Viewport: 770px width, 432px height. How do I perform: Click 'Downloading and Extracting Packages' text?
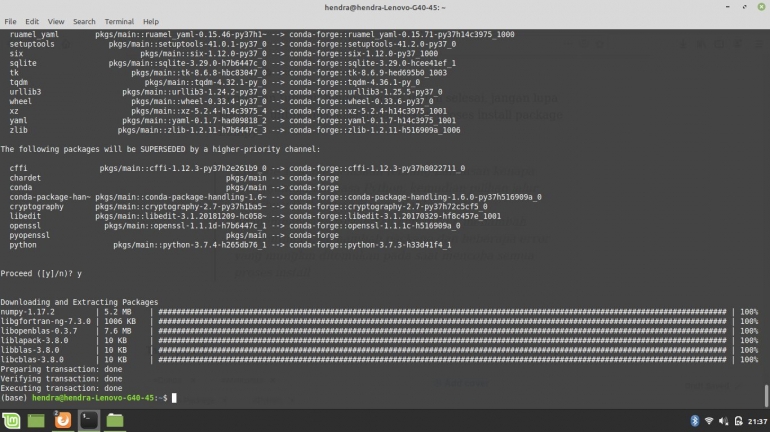79,302
